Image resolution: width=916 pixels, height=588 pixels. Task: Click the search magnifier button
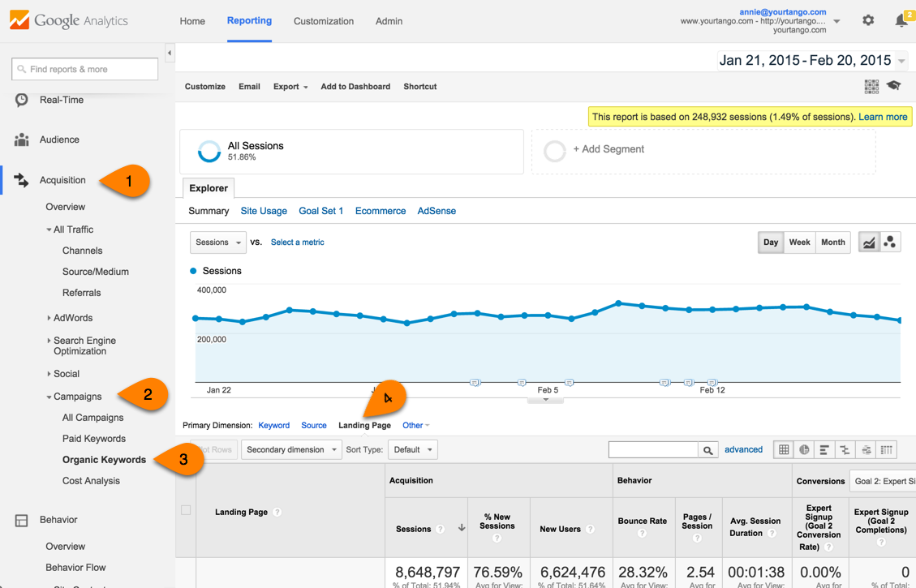pos(708,450)
